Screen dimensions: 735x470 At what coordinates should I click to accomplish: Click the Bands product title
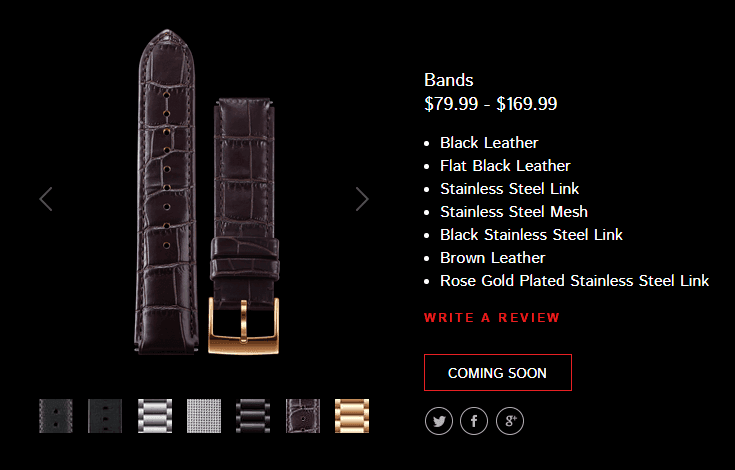pos(449,80)
